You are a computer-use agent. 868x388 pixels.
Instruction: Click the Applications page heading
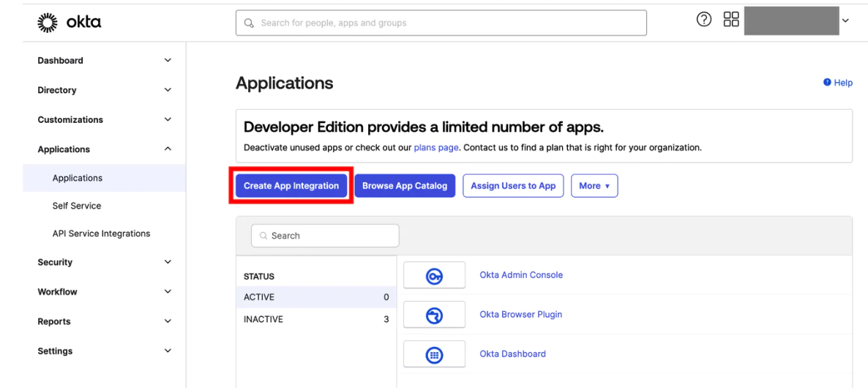pos(285,83)
